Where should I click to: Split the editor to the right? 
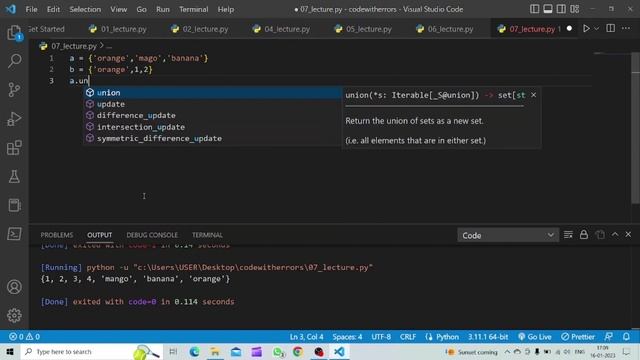point(611,29)
